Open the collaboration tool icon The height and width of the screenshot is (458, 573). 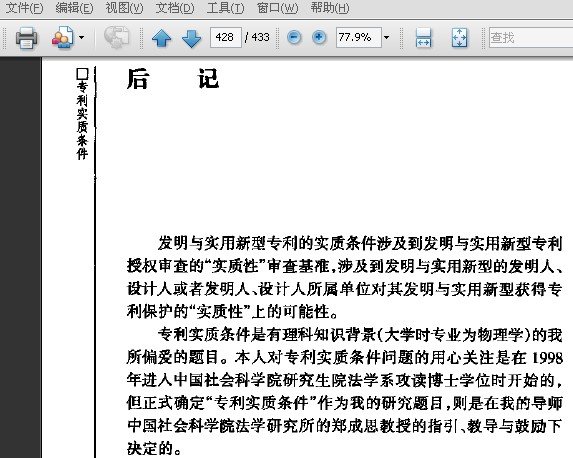pos(63,37)
